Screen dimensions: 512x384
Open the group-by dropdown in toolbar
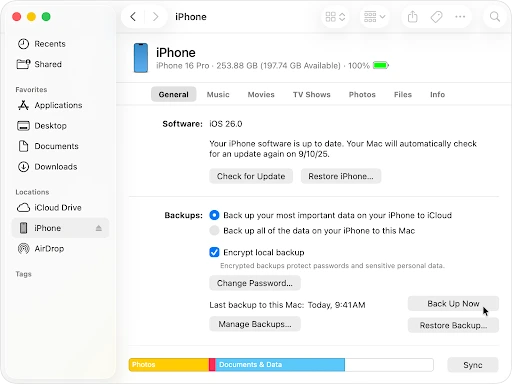click(374, 17)
